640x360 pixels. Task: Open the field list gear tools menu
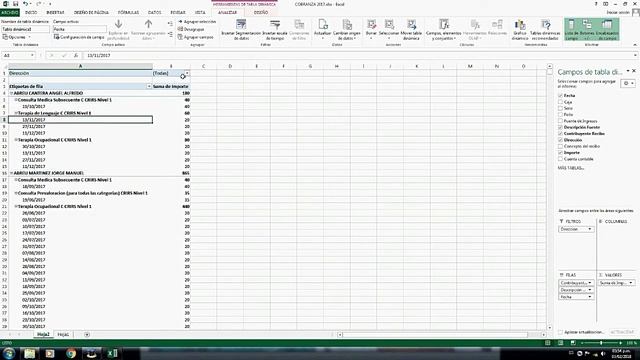click(628, 83)
